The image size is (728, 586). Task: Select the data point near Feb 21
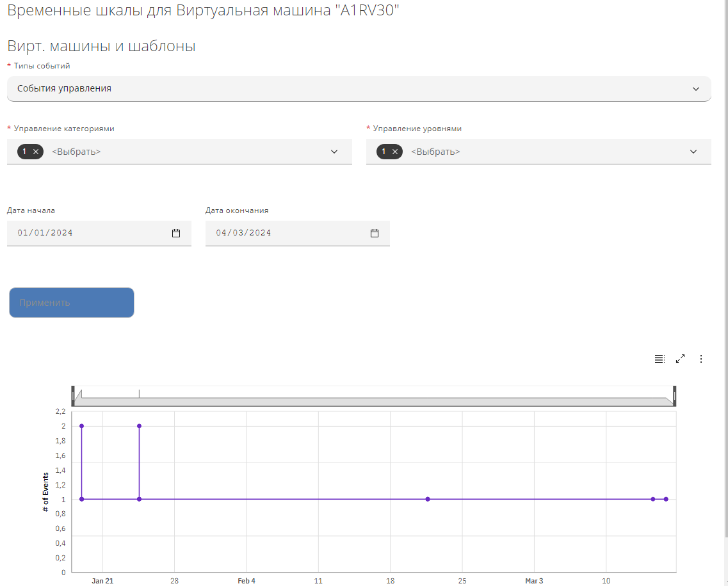click(x=428, y=499)
